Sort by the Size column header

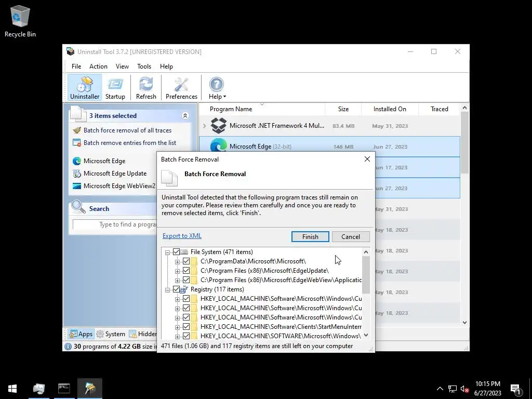point(343,109)
